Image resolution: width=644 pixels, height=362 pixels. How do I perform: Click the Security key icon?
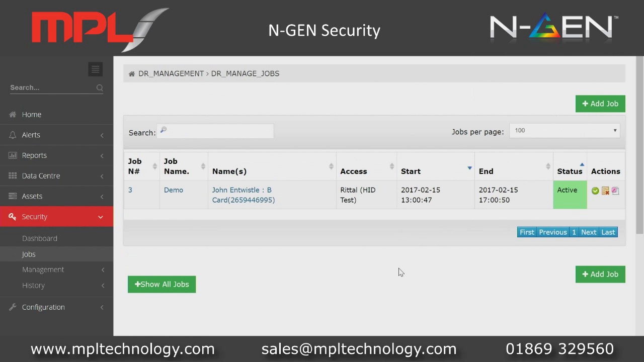[12, 216]
